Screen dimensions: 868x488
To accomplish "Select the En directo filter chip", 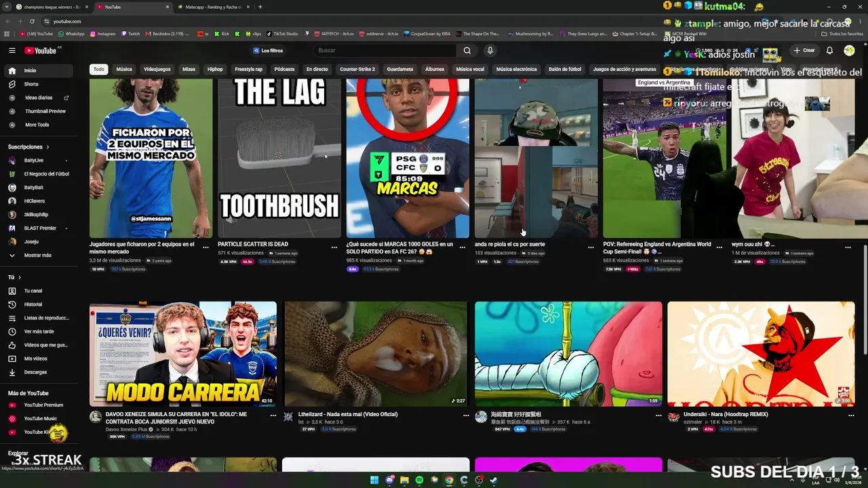I will point(317,69).
